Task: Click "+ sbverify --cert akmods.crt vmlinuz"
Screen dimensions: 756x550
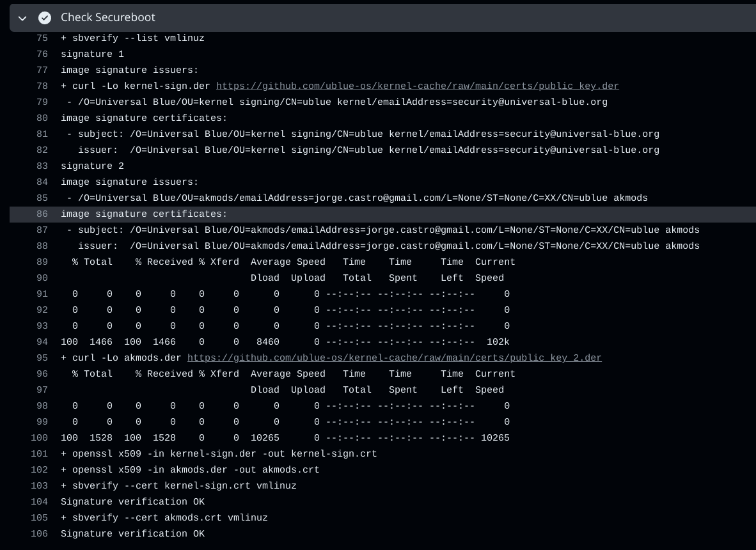Action: pos(164,518)
